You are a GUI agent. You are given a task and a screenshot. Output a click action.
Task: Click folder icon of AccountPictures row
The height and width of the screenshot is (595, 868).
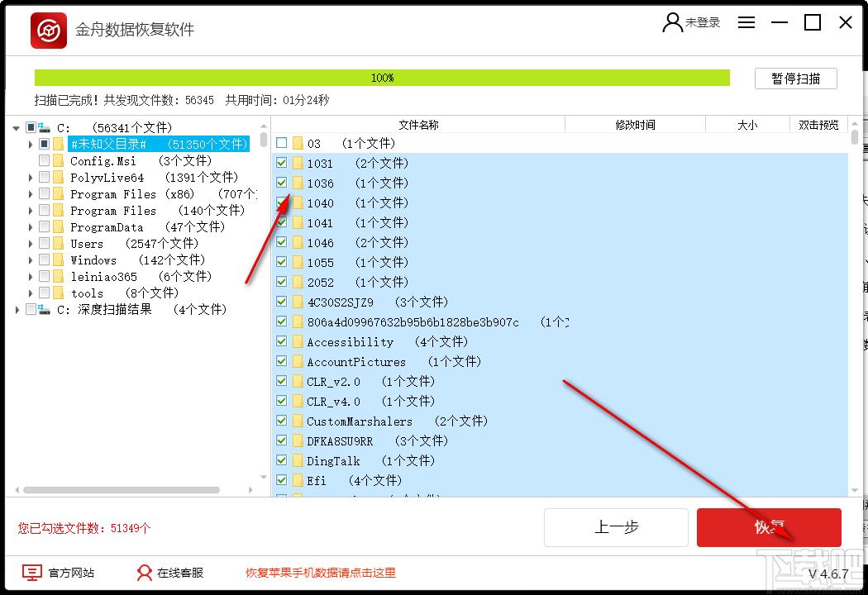pyautogui.click(x=298, y=361)
